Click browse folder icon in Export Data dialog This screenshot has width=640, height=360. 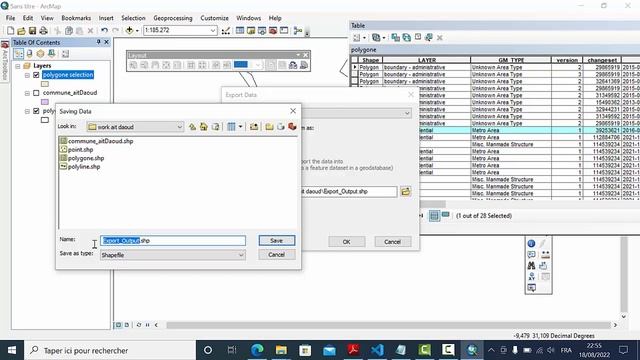405,191
